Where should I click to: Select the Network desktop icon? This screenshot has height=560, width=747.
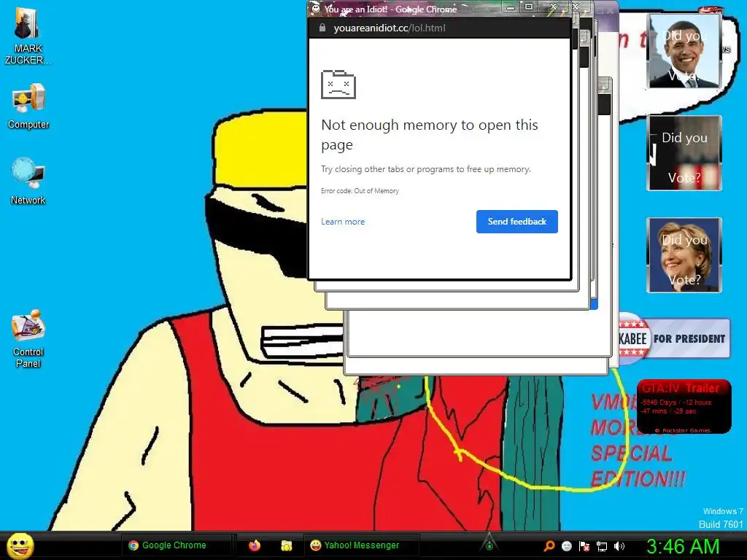tap(28, 181)
